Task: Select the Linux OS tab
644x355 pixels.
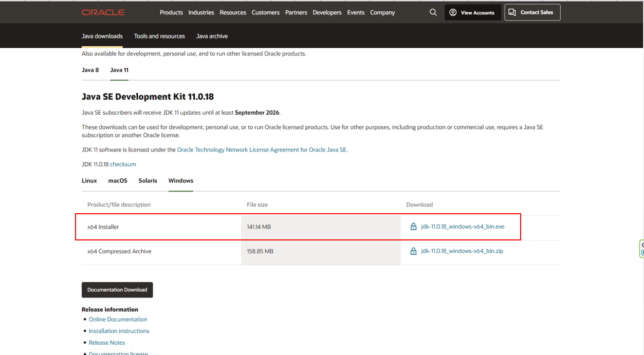Action: (x=89, y=181)
